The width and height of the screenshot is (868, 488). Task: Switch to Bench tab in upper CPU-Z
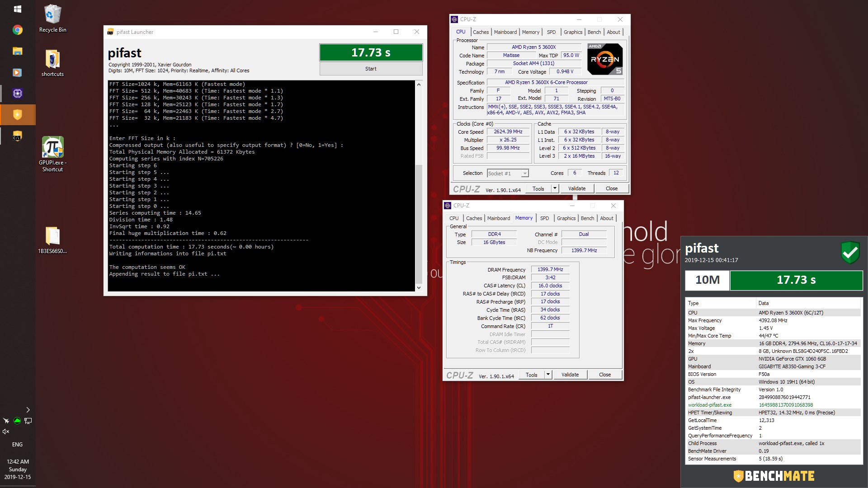(x=594, y=32)
